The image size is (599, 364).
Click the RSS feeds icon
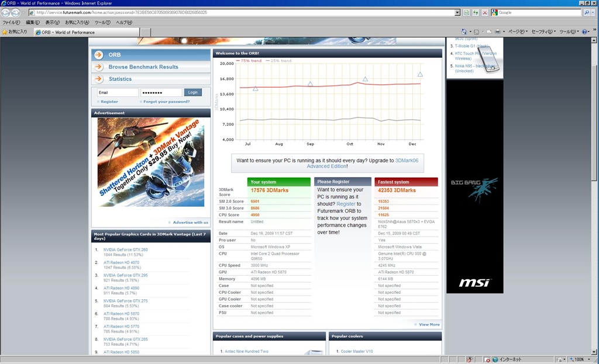[476, 32]
